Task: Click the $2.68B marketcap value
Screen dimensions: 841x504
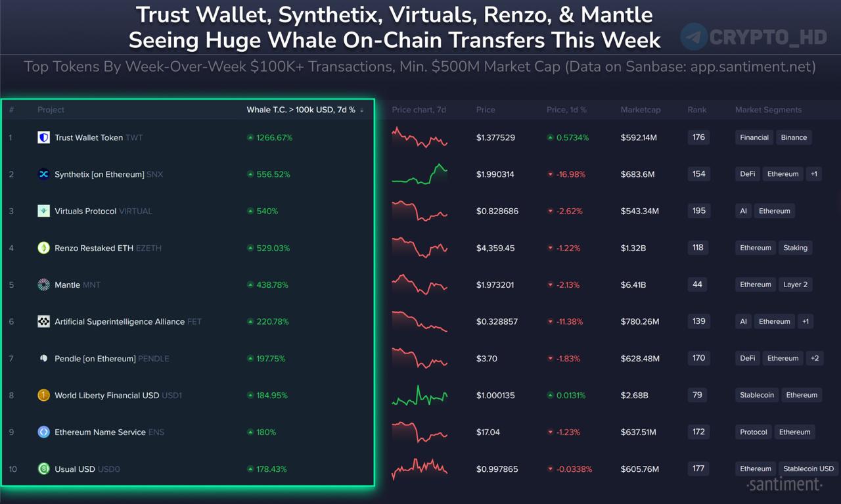Action: pyautogui.click(x=635, y=395)
